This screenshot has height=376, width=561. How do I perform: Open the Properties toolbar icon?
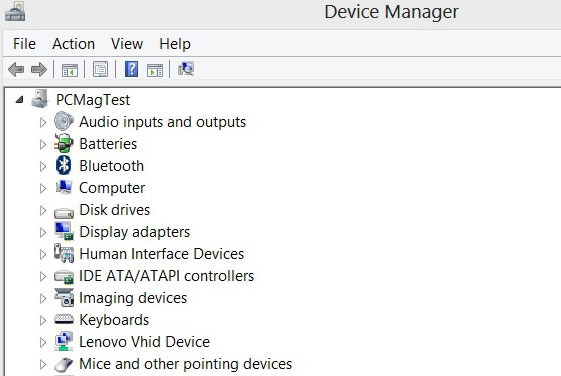pos(101,69)
